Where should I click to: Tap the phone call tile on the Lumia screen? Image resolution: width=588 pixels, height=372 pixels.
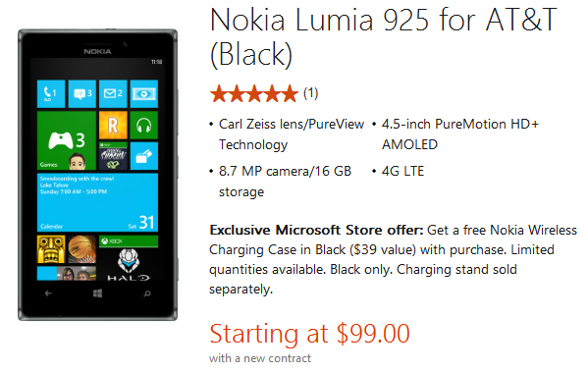pyautogui.click(x=51, y=94)
